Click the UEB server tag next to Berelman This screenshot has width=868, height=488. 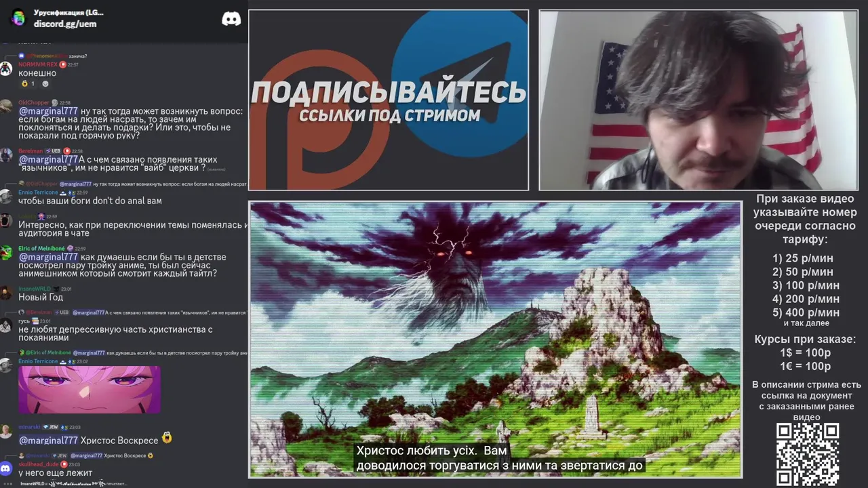54,151
